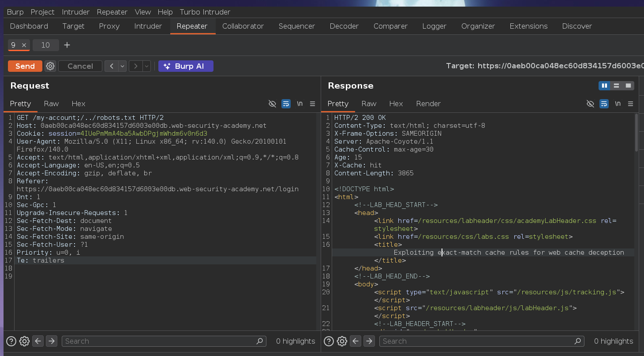
Task: Toggle hide non-printable in Response panel
Action: click(590, 104)
